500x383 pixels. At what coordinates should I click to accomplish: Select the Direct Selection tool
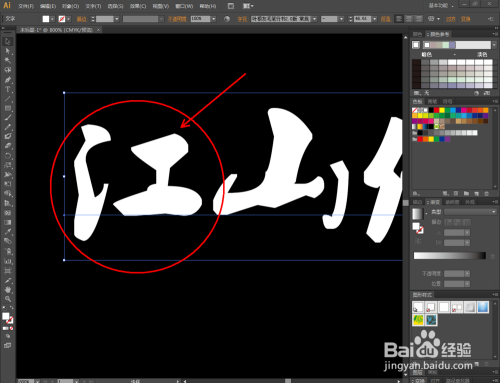coord(8,51)
